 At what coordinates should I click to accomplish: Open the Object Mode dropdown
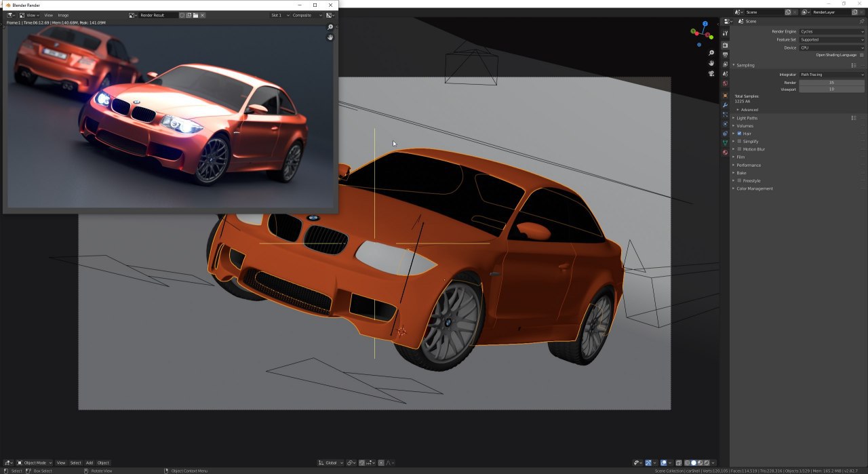click(x=35, y=462)
